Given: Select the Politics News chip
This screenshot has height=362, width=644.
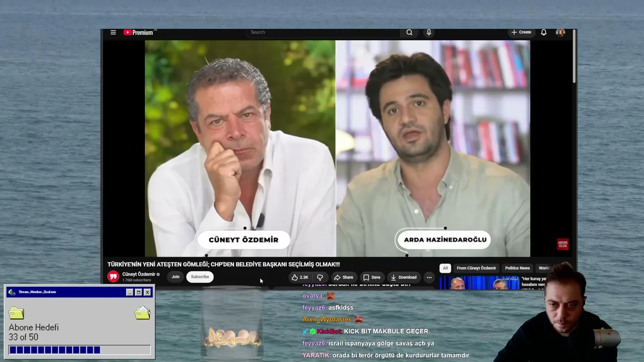Looking at the screenshot, I should [517, 268].
